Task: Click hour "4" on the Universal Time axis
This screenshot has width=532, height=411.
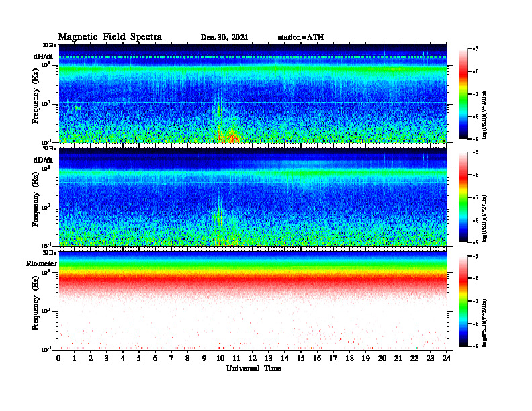Action: pos(123,358)
